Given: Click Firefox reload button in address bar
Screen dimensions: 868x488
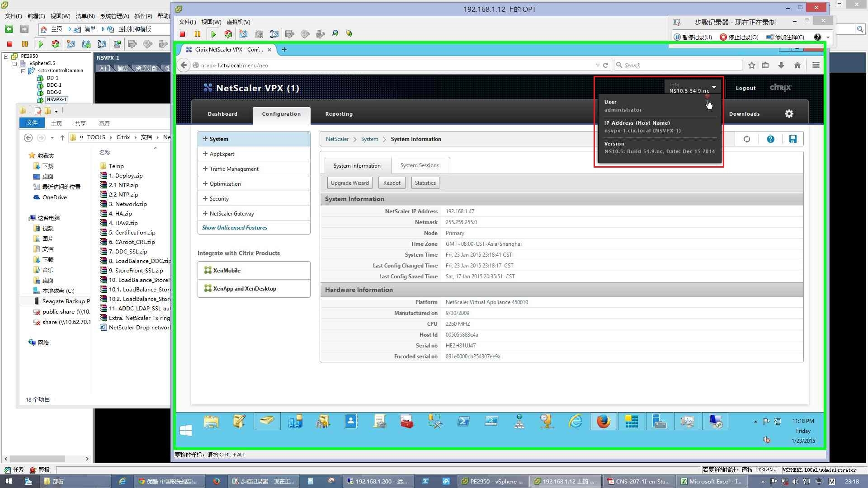Looking at the screenshot, I should tap(606, 65).
